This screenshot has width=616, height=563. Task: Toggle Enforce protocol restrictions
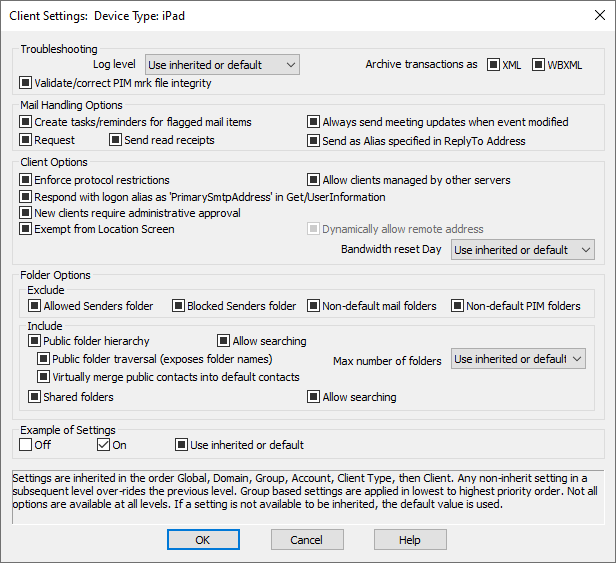(26, 180)
